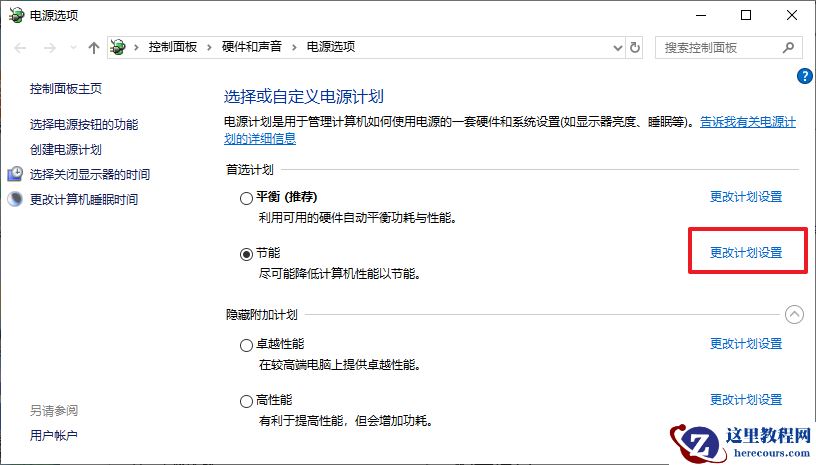Viewport: 816px width, 465px height.
Task: Change plan settings for 卓越性能 plan
Action: 746,344
